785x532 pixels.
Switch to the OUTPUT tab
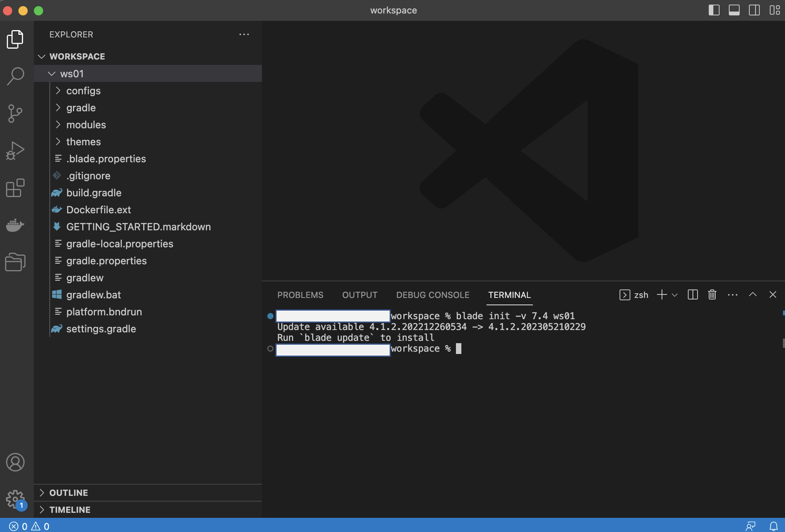(360, 295)
